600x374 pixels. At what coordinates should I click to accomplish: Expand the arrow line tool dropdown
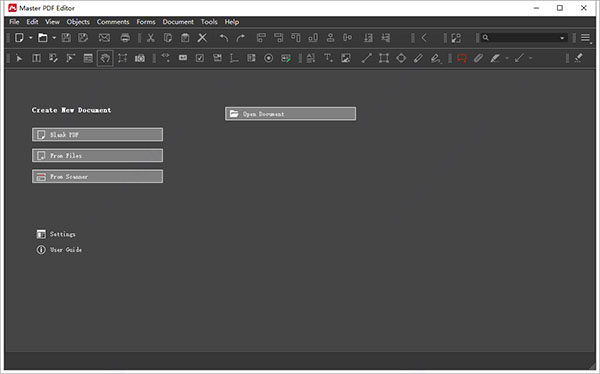click(x=530, y=59)
